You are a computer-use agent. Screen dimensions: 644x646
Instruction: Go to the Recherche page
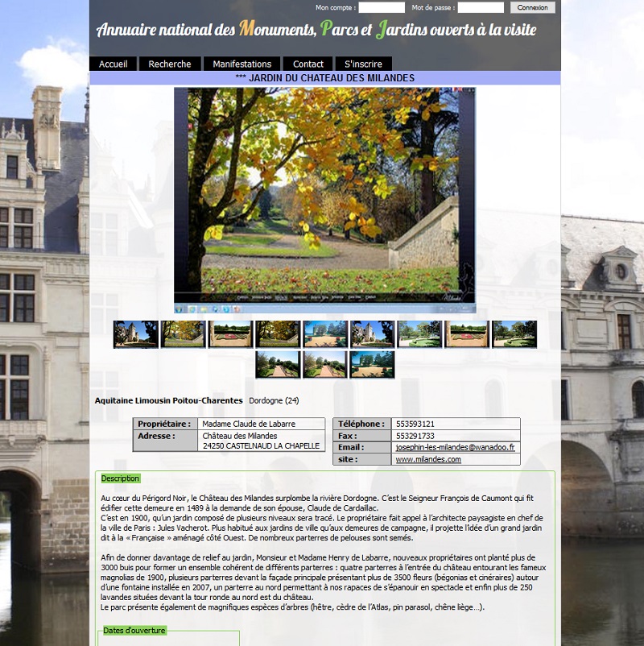170,64
